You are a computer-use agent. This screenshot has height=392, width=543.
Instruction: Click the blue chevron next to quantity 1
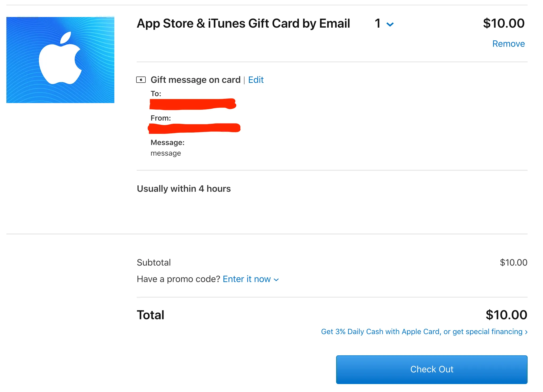click(x=390, y=24)
